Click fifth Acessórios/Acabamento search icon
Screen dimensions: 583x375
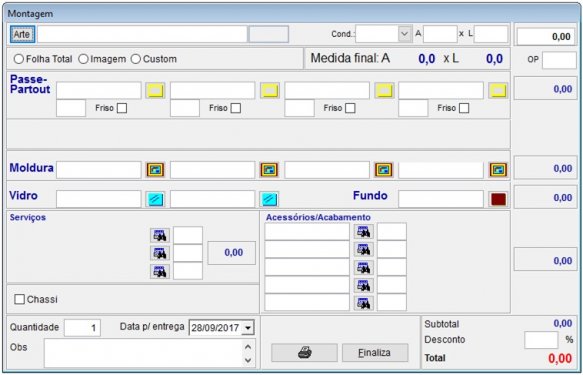tap(364, 303)
